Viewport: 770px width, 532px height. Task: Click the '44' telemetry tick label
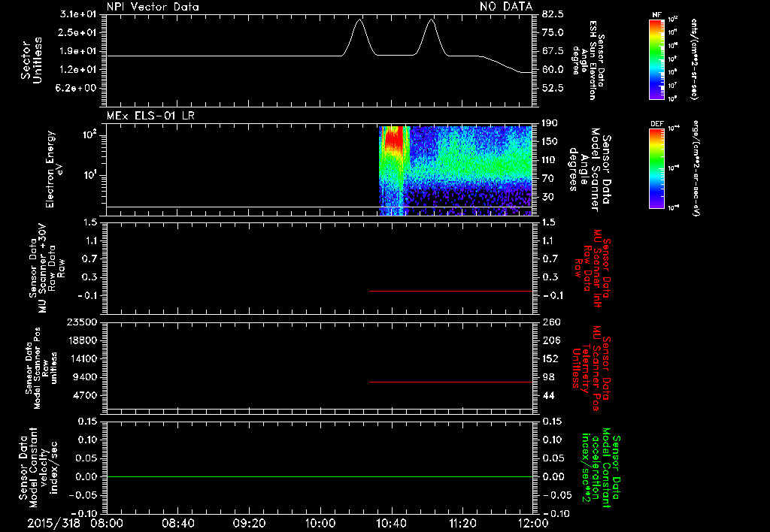pos(548,395)
